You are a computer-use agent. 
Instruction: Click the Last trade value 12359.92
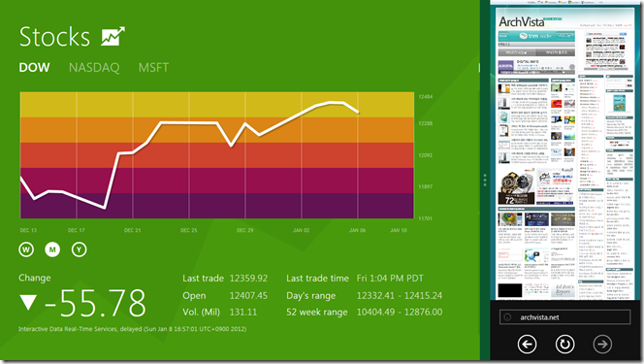[x=248, y=279]
